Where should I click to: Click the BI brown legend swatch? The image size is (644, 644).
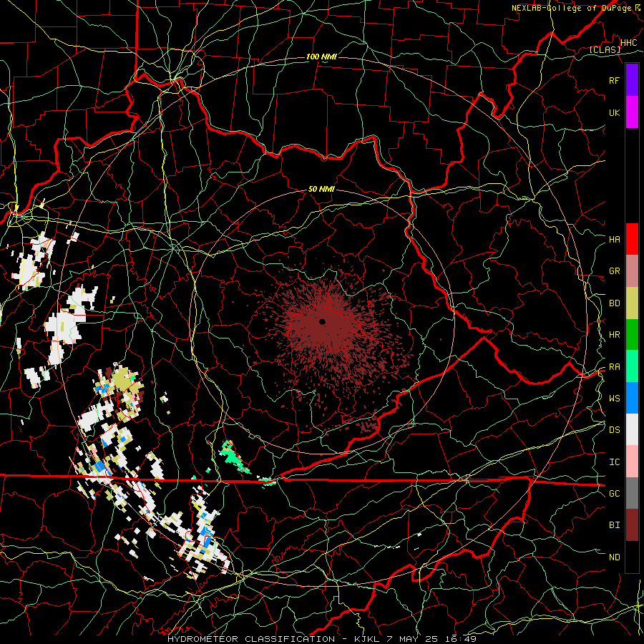coord(632,525)
